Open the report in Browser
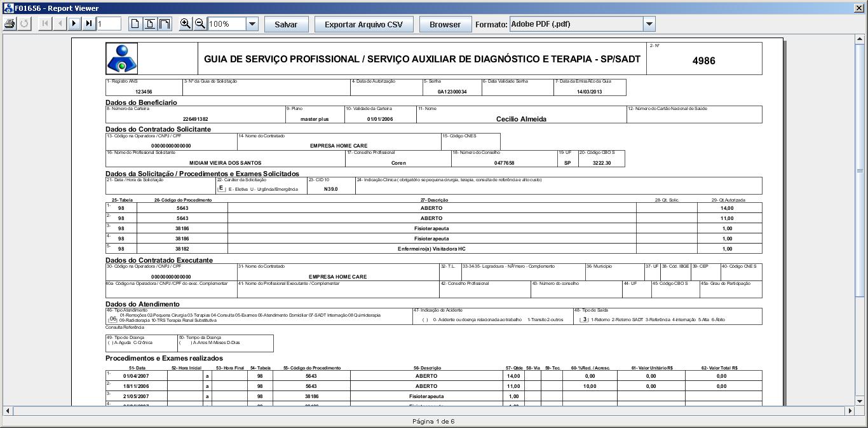This screenshot has width=868, height=428. [x=445, y=24]
